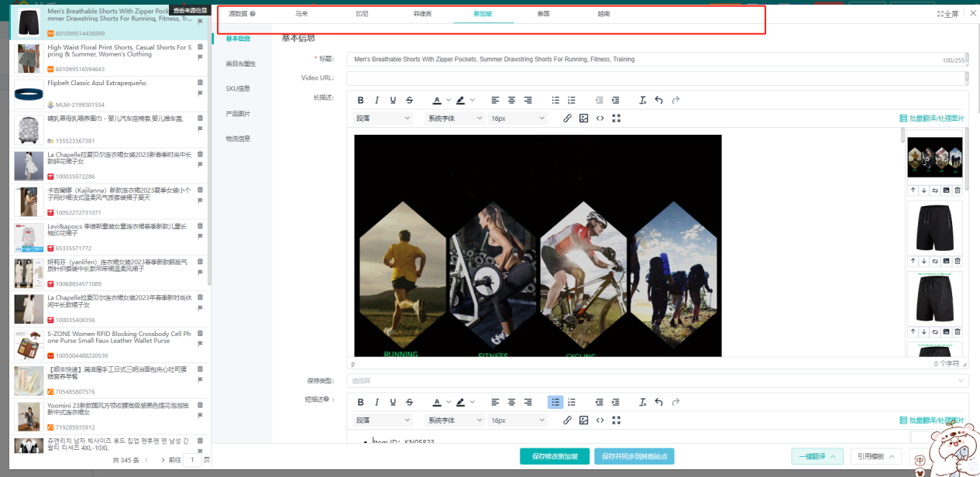Click the 保存修改新加坡 save button
This screenshot has width=980, height=477.
pos(555,456)
